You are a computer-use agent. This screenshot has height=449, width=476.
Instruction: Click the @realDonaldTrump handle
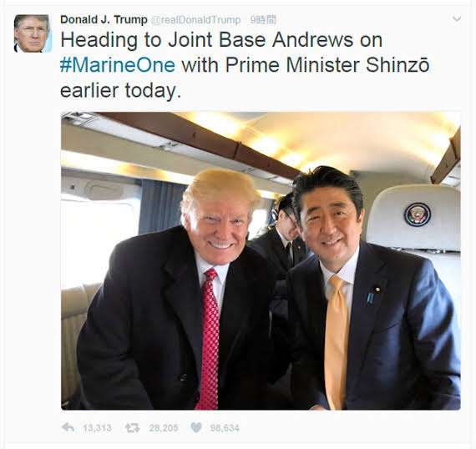(x=195, y=20)
